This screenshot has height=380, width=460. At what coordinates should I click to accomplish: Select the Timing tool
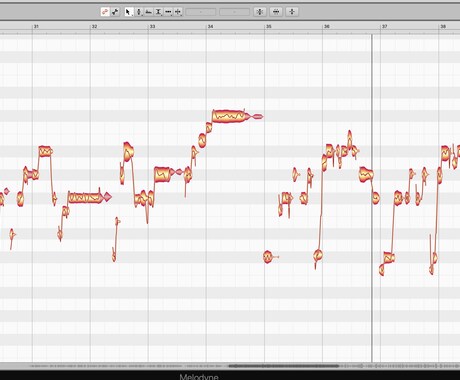click(168, 12)
